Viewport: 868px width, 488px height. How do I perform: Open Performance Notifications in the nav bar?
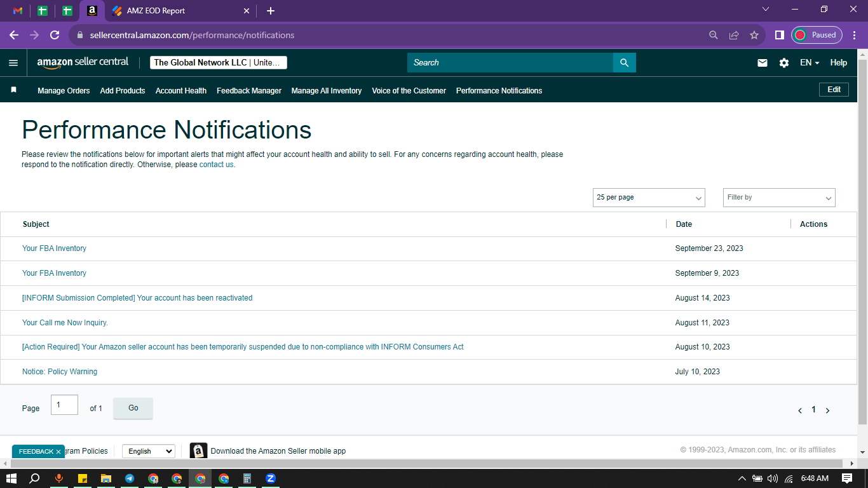coord(499,91)
